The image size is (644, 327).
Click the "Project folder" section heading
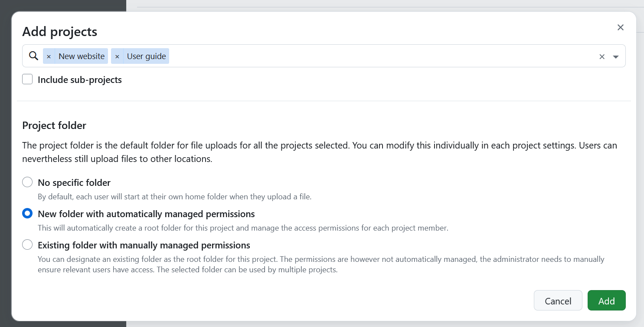54,126
